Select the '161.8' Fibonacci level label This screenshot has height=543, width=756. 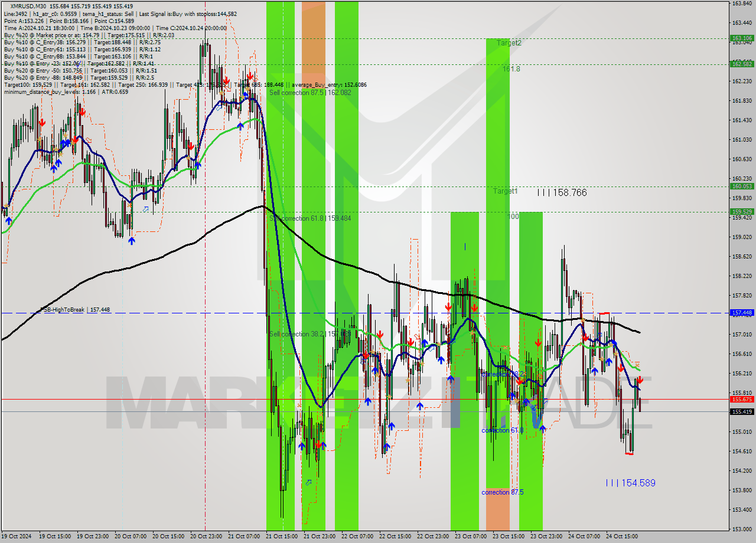click(511, 69)
